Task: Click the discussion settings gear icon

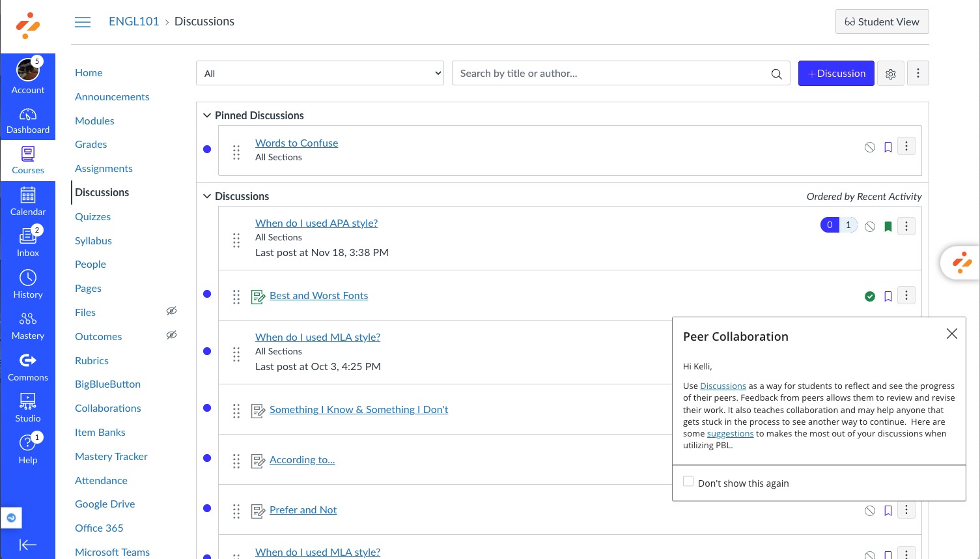Action: pos(890,74)
